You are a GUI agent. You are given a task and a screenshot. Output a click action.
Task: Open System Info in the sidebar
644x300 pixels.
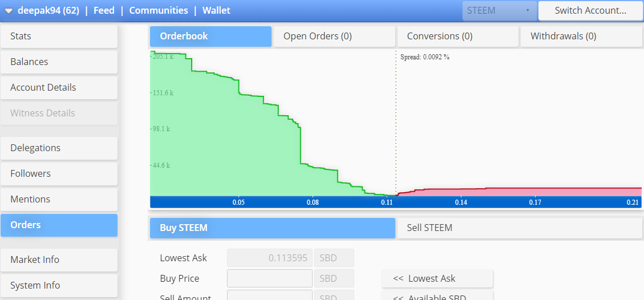click(59, 286)
